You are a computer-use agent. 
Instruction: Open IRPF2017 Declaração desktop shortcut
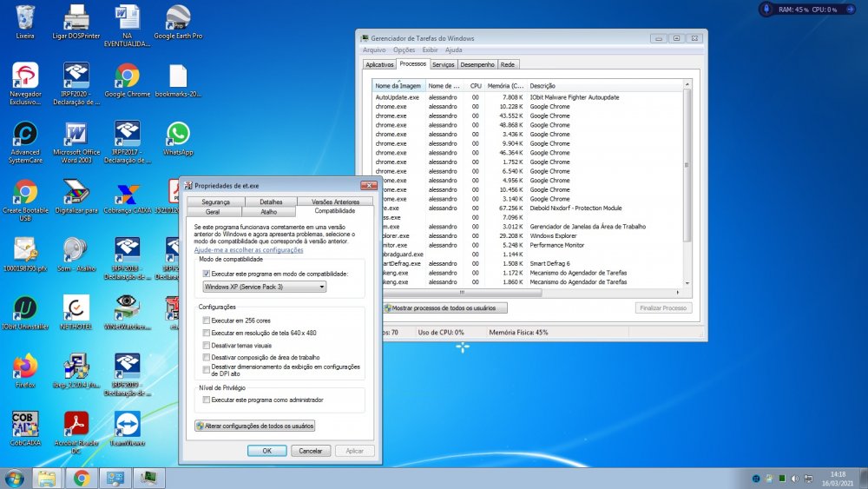click(x=128, y=142)
